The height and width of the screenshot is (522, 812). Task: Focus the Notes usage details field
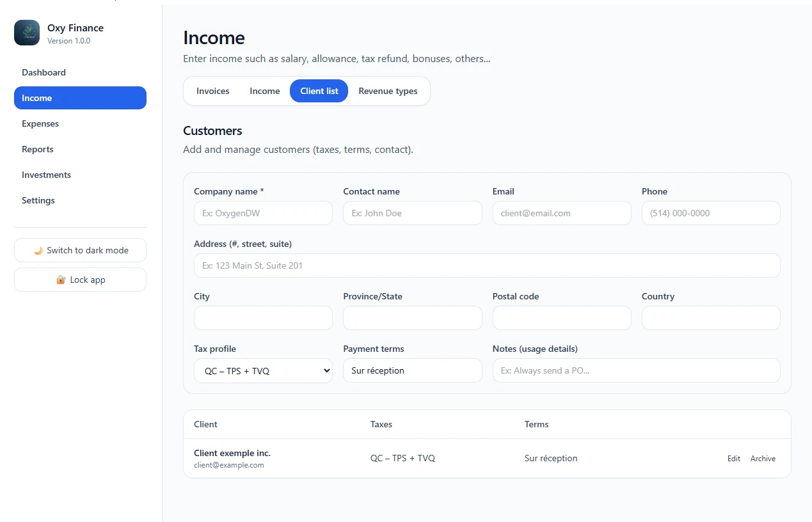coord(637,370)
